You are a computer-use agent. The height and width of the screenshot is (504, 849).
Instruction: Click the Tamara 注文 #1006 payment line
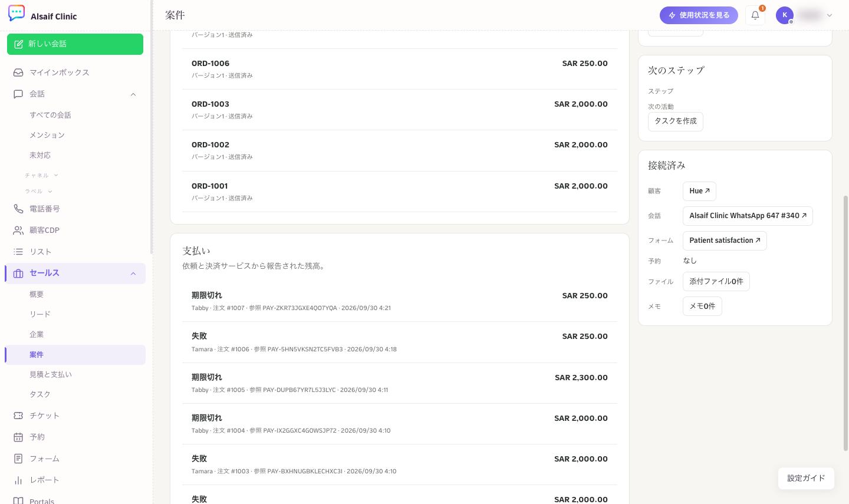[x=294, y=350]
